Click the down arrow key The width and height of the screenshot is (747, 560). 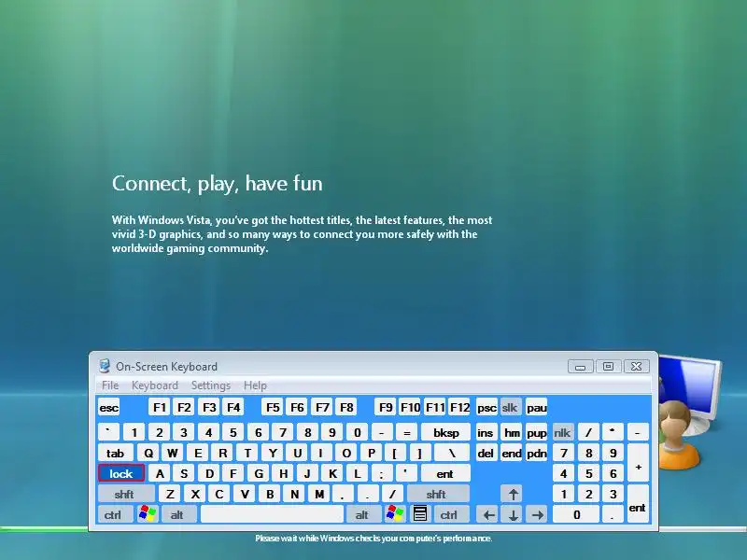click(x=513, y=514)
